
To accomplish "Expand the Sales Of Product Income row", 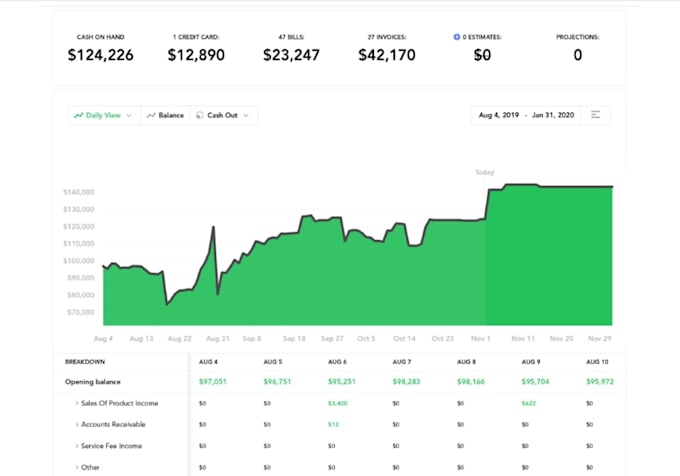I will coord(77,403).
